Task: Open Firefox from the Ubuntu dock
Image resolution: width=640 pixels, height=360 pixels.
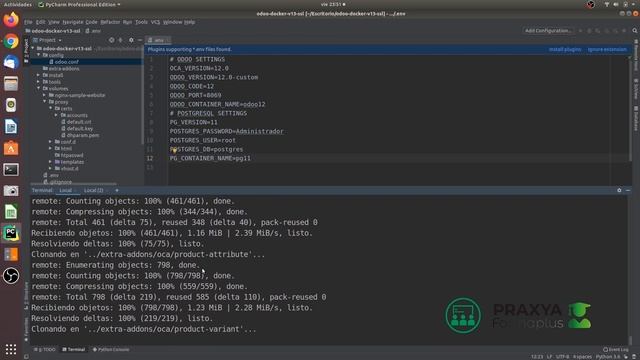Action: click(11, 20)
